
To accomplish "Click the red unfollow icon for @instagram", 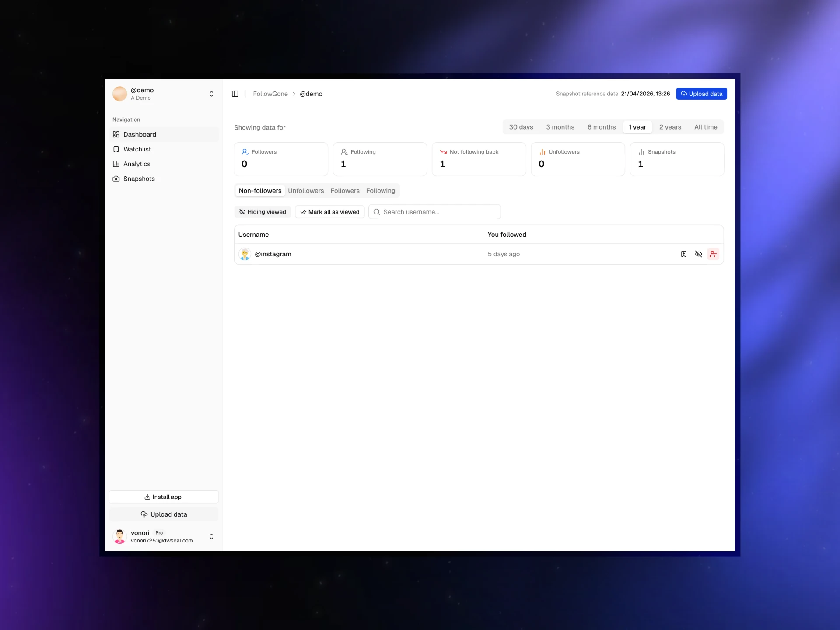I will point(713,254).
